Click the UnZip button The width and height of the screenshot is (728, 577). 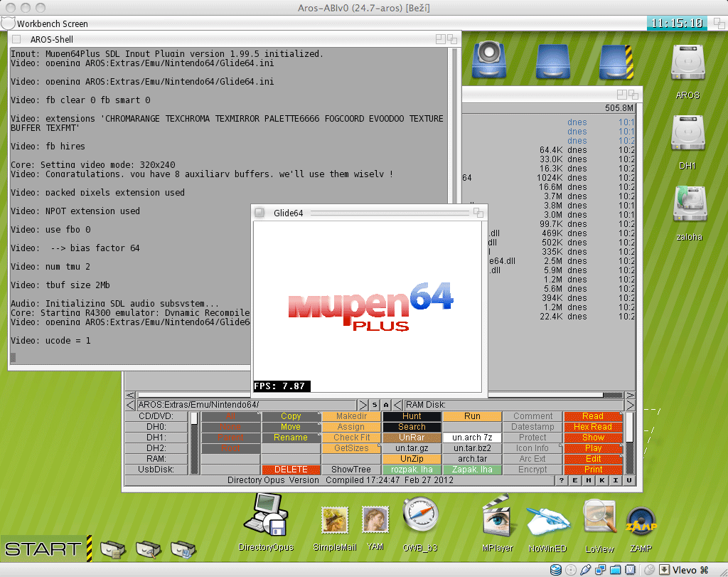pyautogui.click(x=412, y=459)
